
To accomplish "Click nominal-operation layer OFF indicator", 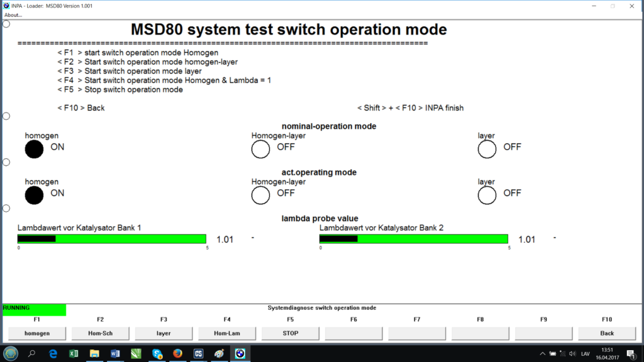I will pyautogui.click(x=487, y=149).
